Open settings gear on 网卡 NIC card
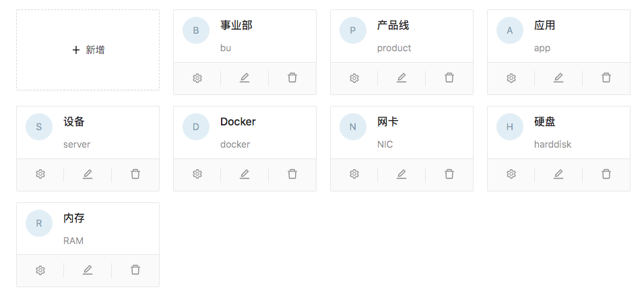The height and width of the screenshot is (296, 644). click(354, 175)
